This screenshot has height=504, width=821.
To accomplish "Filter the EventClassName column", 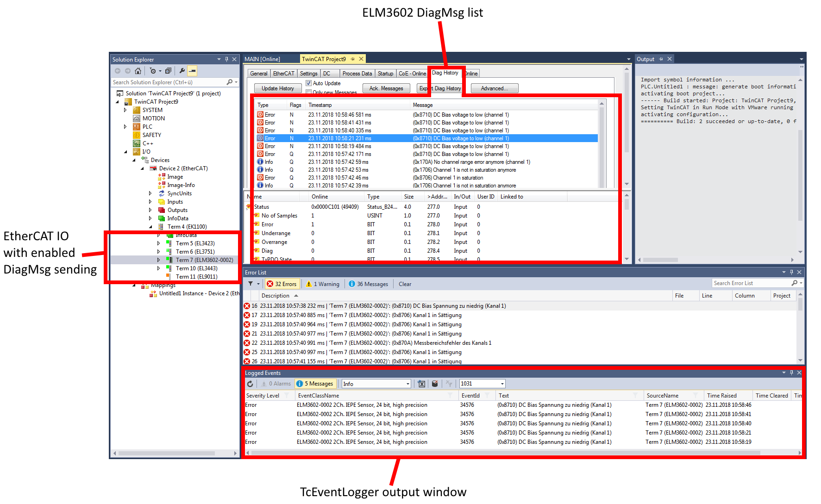I will coord(450,396).
